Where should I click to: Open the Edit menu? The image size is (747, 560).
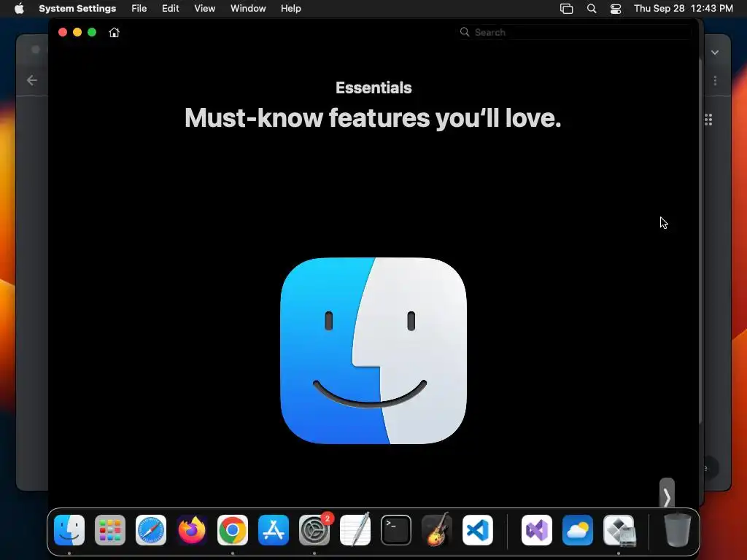point(170,9)
